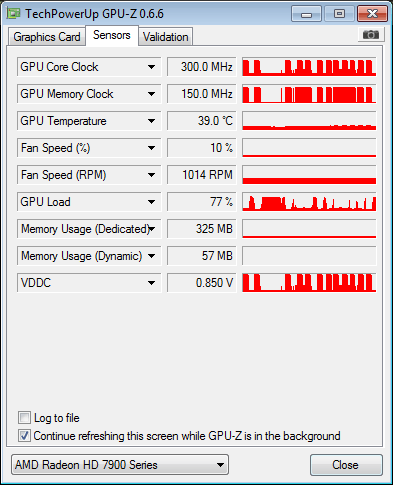
Task: Open the Fan Speed (RPM) dropdown arrow
Action: click(151, 175)
